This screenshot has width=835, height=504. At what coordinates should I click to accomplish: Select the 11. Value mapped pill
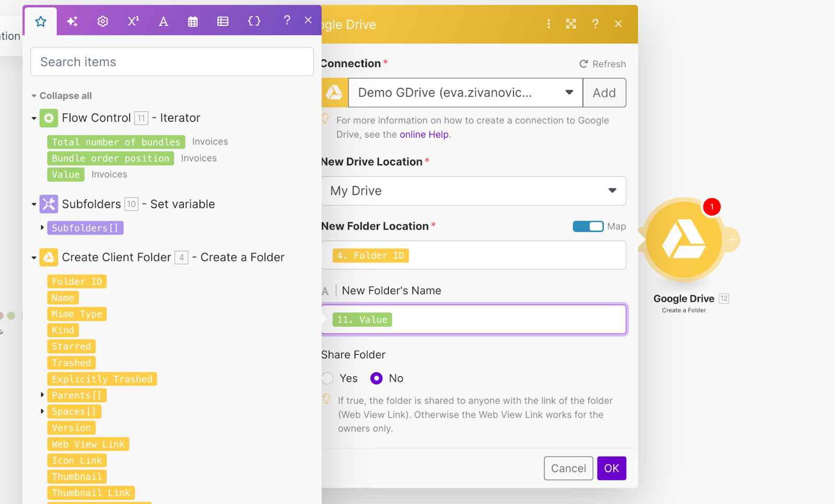click(x=362, y=320)
